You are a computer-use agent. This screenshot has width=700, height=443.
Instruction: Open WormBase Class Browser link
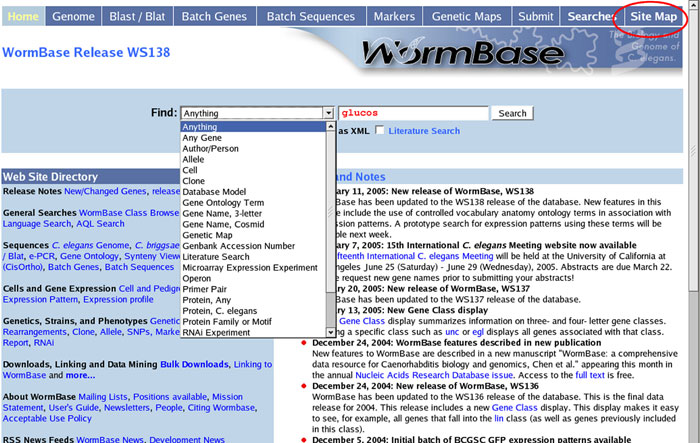(x=129, y=213)
